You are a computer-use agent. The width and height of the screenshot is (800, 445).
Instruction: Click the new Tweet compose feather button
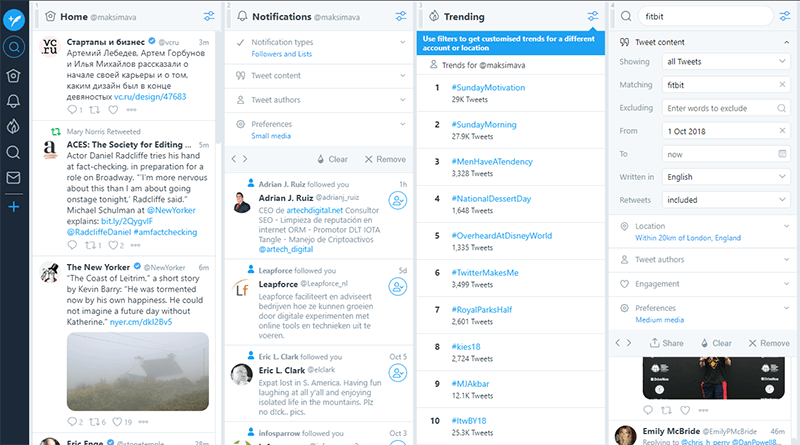tap(14, 16)
